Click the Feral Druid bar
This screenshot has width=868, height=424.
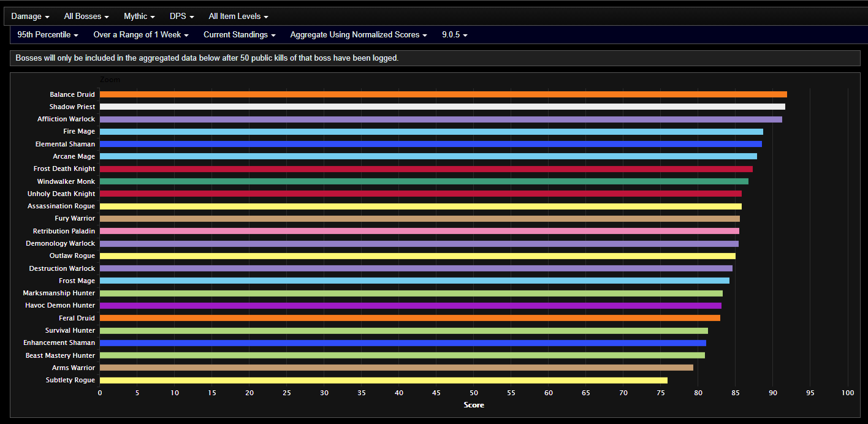coord(410,318)
